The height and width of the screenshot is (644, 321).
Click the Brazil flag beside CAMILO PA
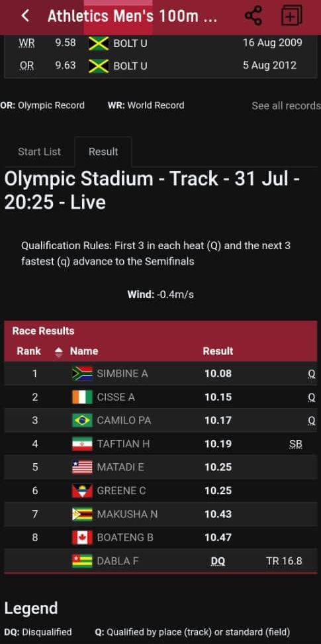coord(82,420)
